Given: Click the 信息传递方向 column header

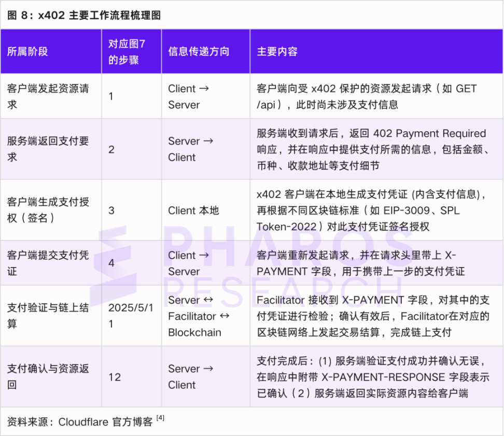Looking at the screenshot, I should click(x=199, y=52).
